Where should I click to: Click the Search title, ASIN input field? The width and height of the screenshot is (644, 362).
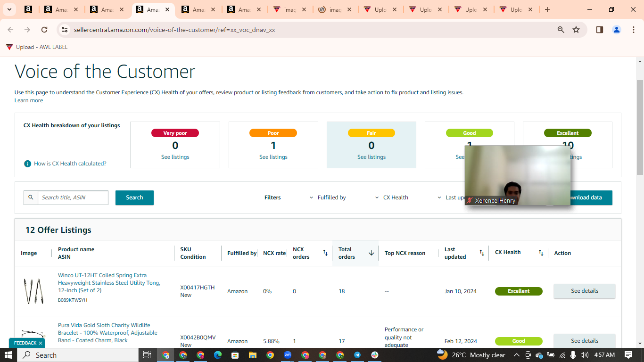73,197
